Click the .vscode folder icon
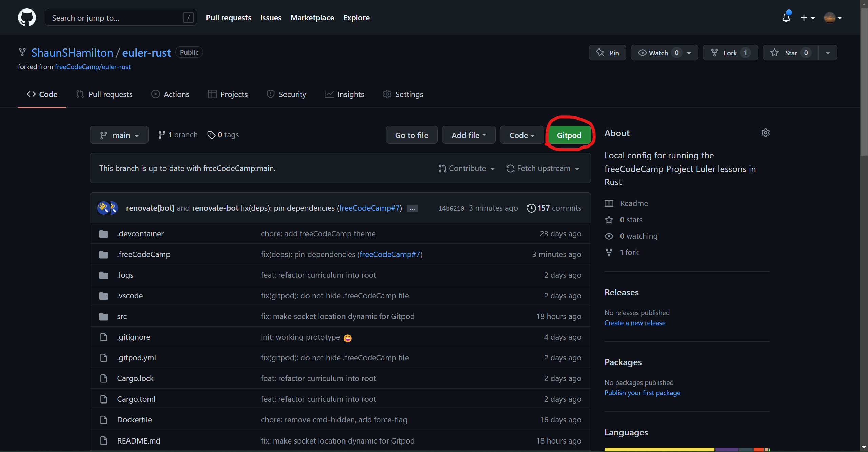This screenshot has width=868, height=452. pyautogui.click(x=104, y=296)
